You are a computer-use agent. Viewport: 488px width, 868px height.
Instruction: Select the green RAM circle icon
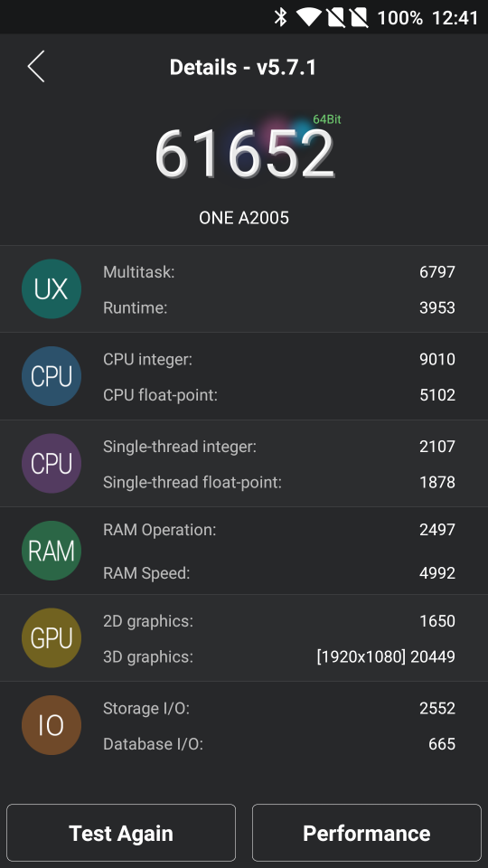(52, 551)
